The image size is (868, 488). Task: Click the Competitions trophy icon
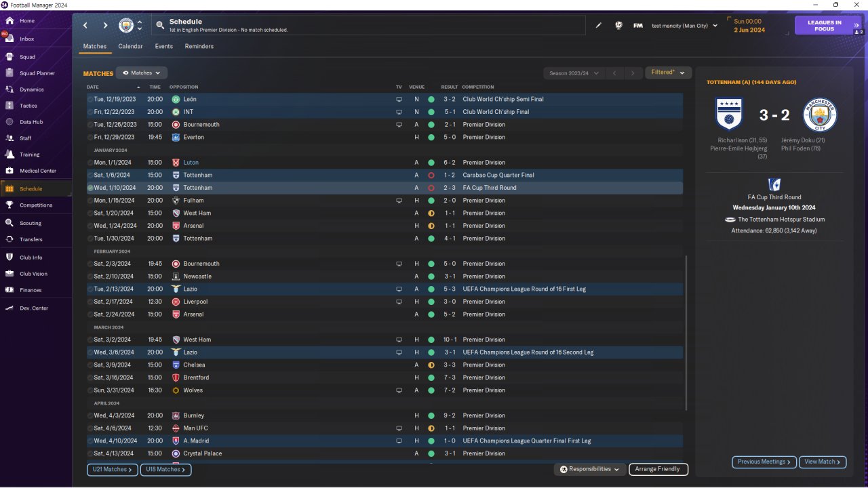(x=9, y=205)
